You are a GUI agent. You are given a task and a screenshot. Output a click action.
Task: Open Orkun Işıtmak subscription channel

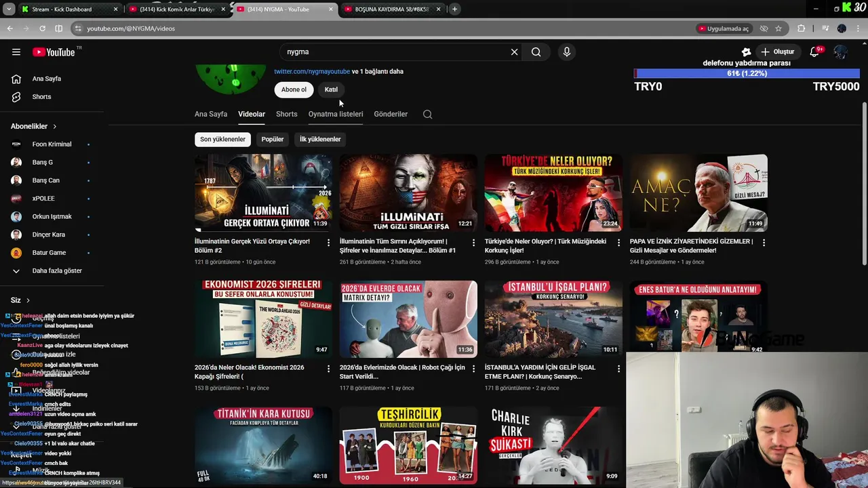pyautogui.click(x=52, y=217)
